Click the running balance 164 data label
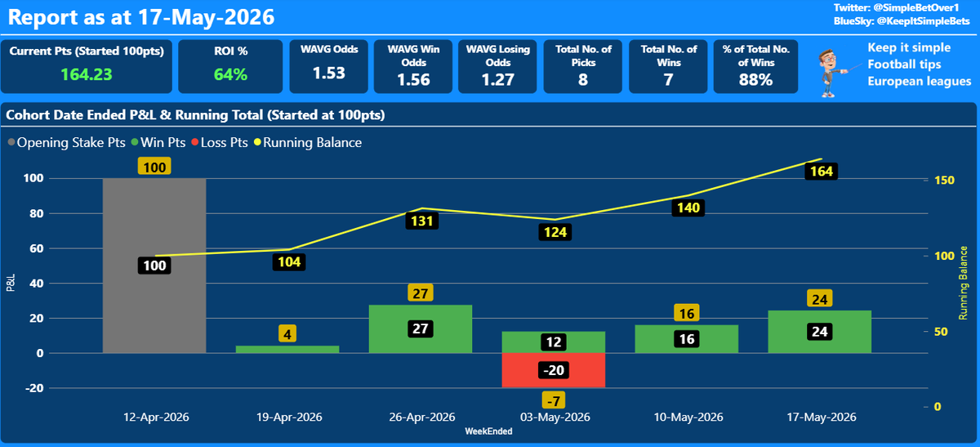This screenshot has height=447, width=980. point(820,172)
